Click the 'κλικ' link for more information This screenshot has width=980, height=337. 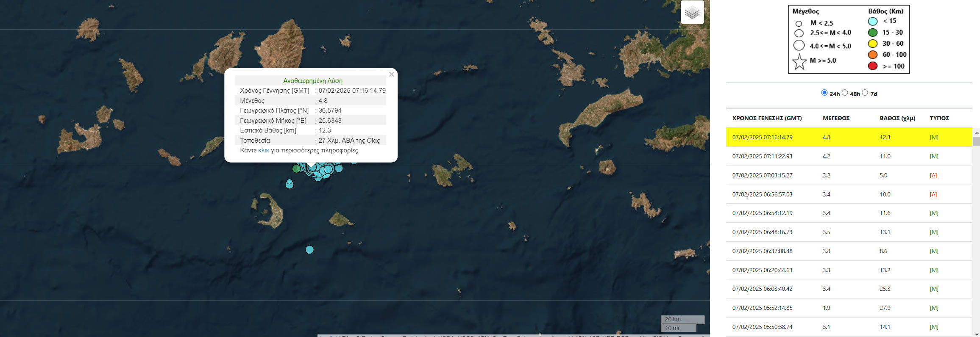263,150
